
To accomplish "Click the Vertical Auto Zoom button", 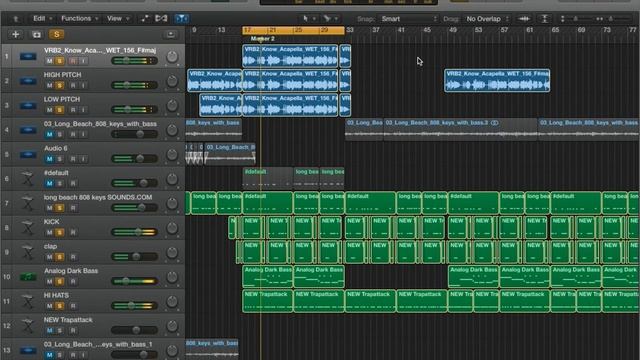I will coord(544,19).
